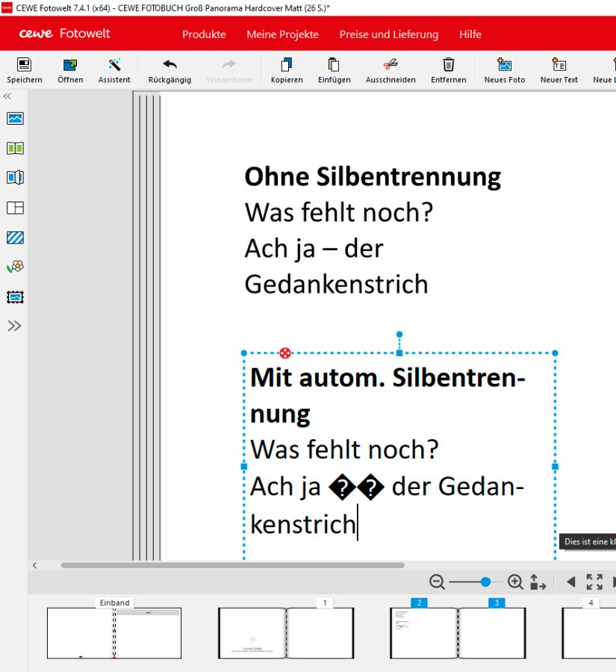Open the Produkte menu

[204, 34]
